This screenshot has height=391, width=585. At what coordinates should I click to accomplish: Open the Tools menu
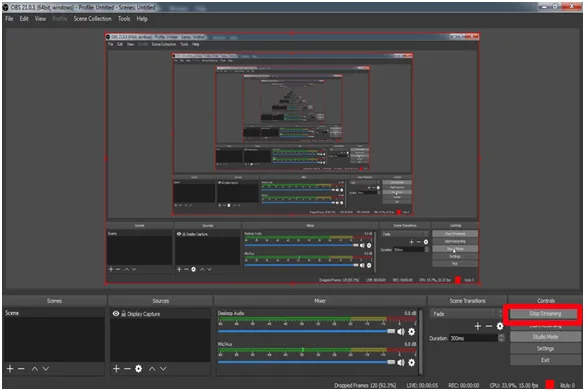[124, 19]
